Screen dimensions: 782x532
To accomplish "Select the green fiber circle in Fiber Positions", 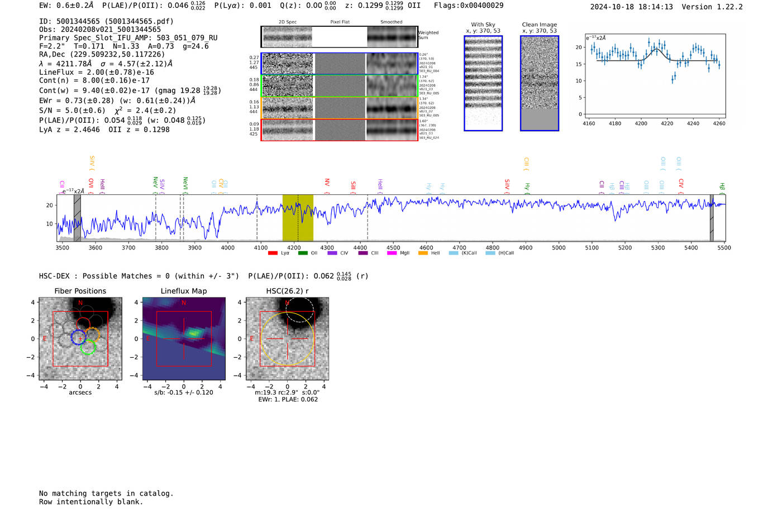I will (x=88, y=347).
